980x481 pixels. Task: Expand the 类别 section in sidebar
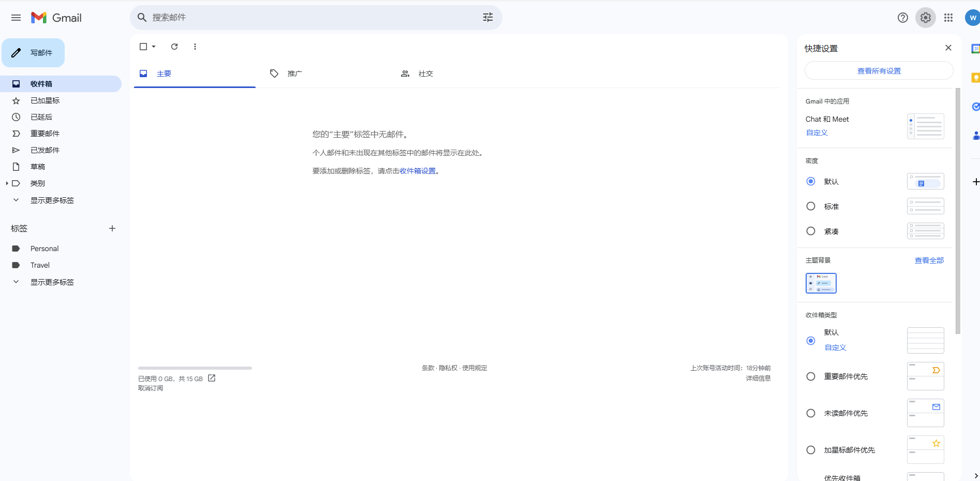tap(7, 183)
